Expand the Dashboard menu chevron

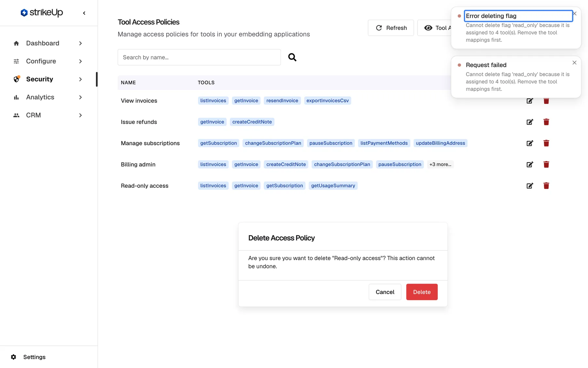pos(80,43)
